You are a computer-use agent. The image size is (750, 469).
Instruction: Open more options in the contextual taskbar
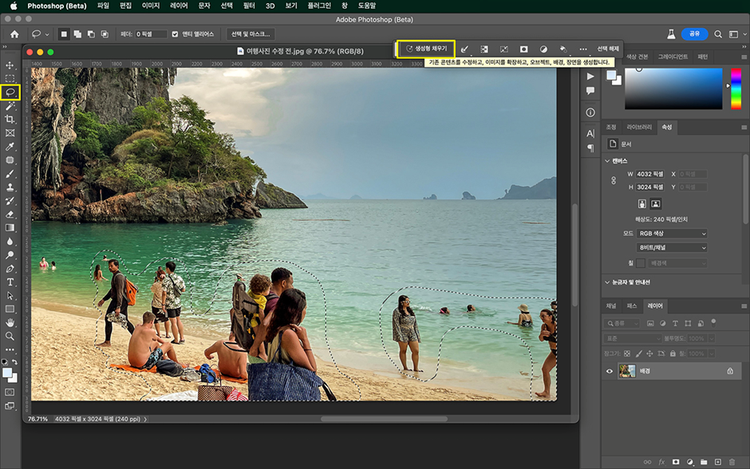click(x=583, y=48)
